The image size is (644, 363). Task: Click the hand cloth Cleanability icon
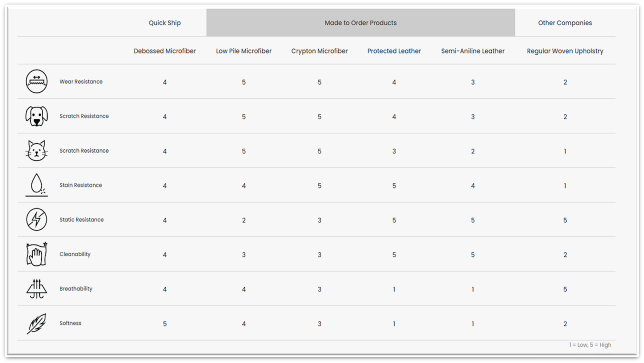(x=36, y=254)
